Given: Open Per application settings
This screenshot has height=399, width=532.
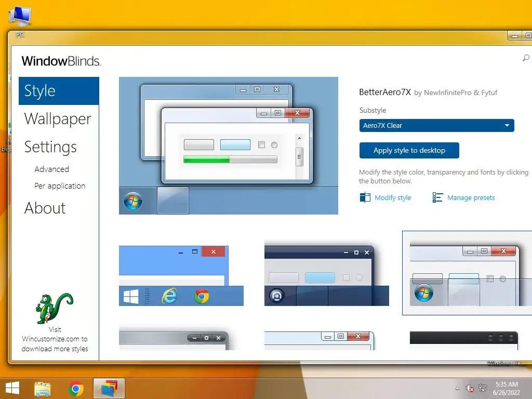Looking at the screenshot, I should [60, 186].
